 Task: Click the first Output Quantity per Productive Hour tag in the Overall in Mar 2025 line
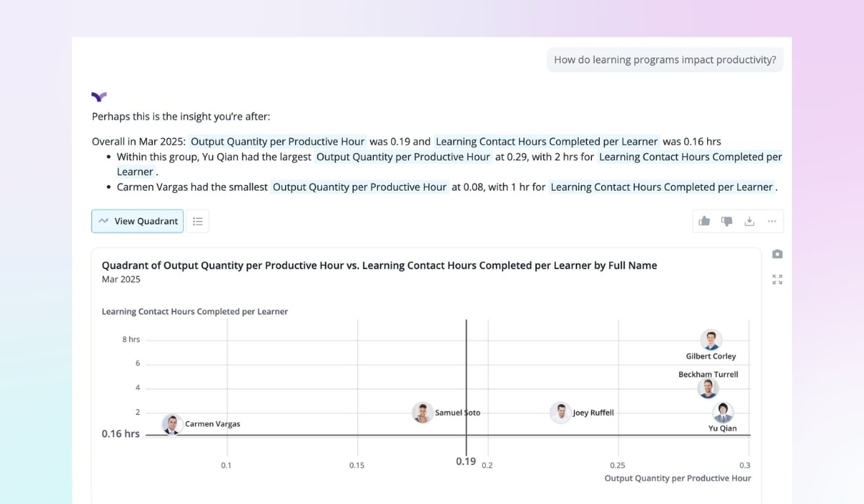click(x=278, y=142)
